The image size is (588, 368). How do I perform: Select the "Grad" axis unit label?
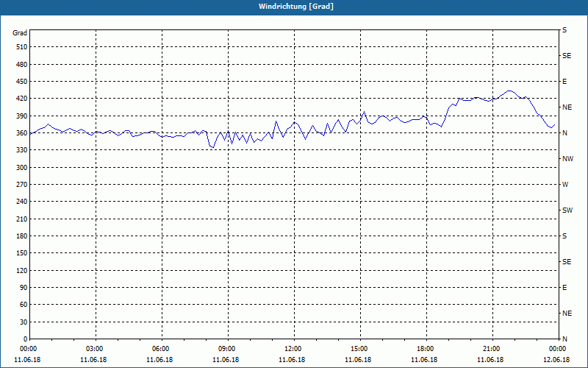click(x=20, y=33)
